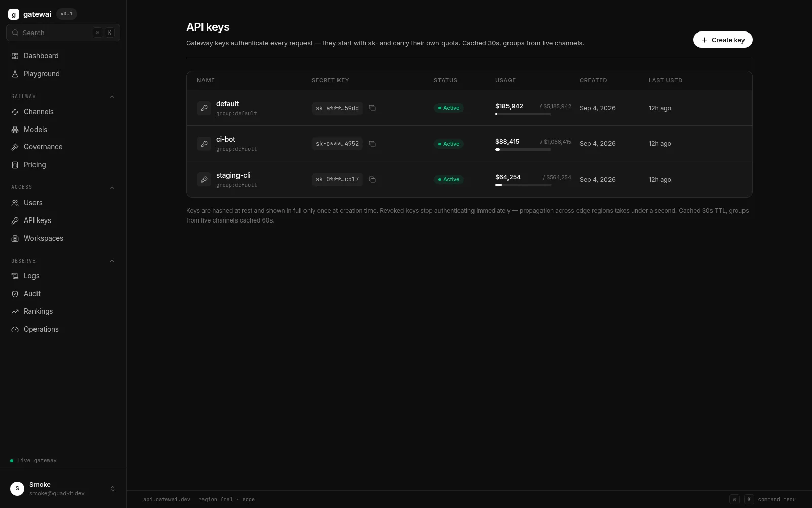This screenshot has width=812, height=508.
Task: Click the Active status of default
Action: pyautogui.click(x=449, y=108)
